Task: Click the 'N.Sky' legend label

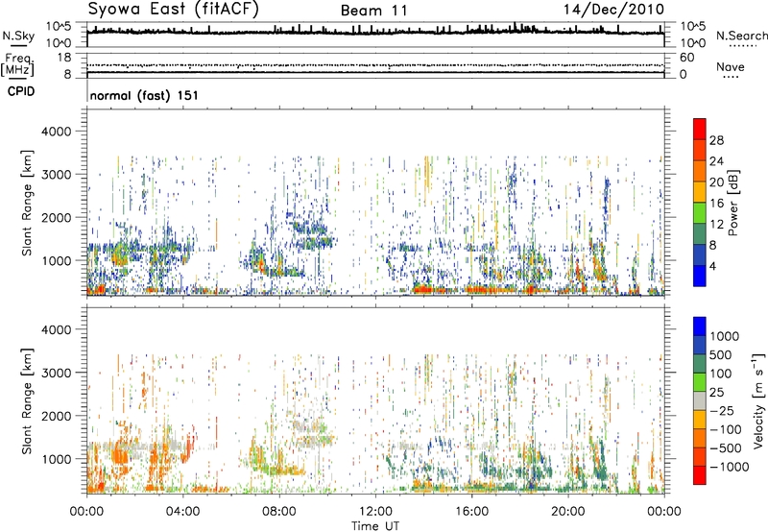Action: tap(18, 36)
